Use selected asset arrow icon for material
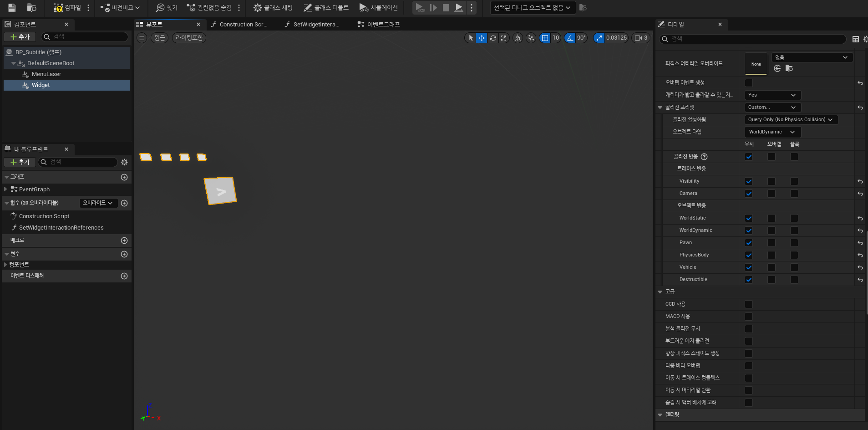868x430 pixels. [x=777, y=68]
